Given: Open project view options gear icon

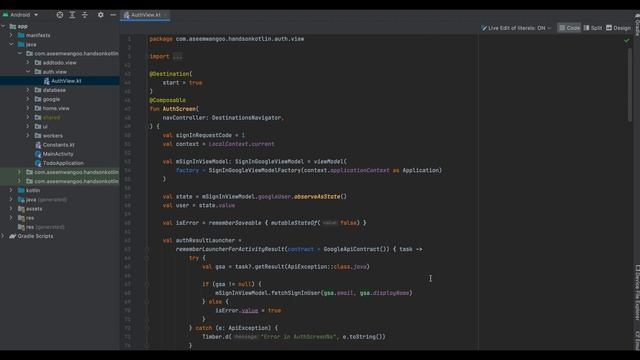Looking at the screenshot, I should (100, 15).
